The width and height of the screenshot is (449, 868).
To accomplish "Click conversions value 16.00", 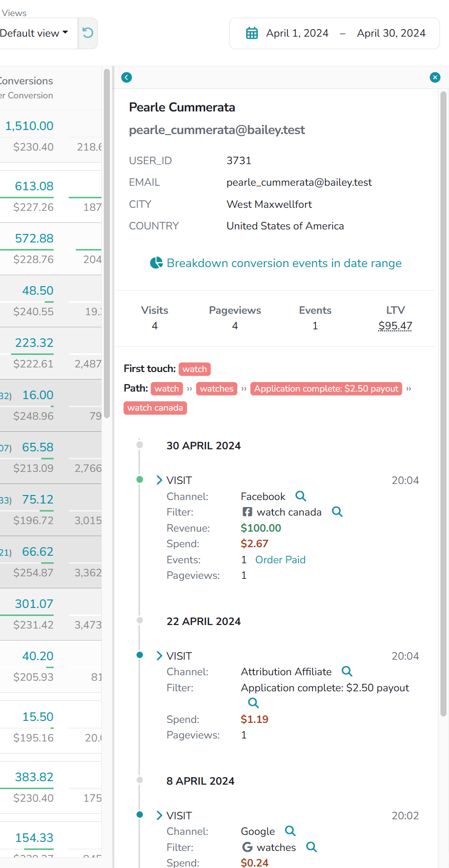I will 38,395.
